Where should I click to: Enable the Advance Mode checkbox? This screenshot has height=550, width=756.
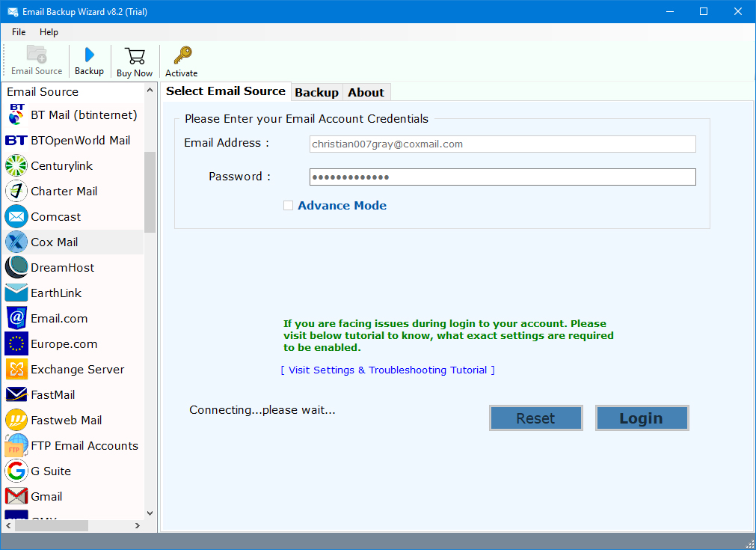coord(288,206)
